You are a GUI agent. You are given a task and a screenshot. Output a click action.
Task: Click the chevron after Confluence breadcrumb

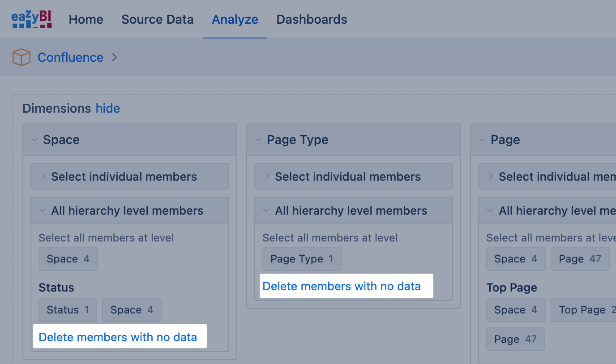pyautogui.click(x=114, y=57)
